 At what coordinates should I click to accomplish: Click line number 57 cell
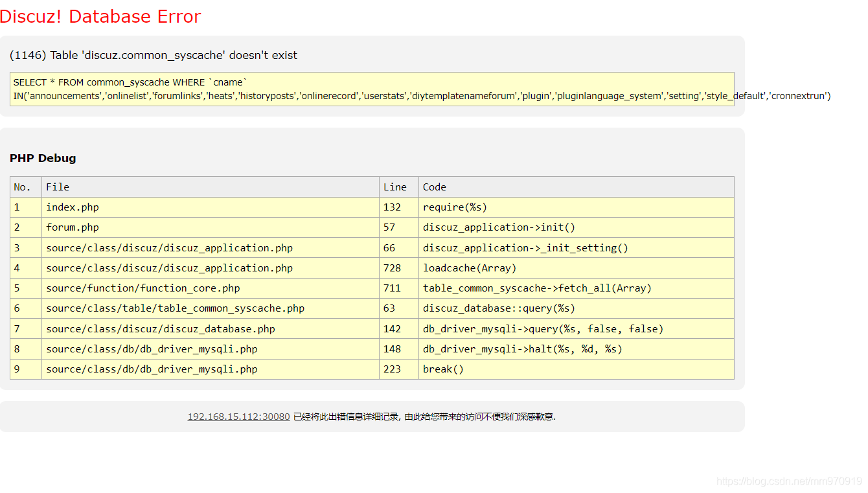(399, 227)
